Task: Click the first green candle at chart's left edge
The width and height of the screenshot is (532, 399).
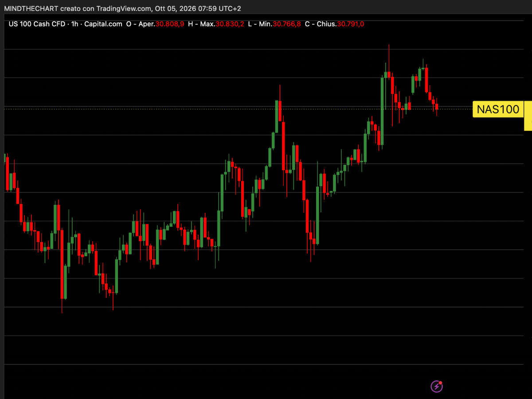Action: [5, 158]
